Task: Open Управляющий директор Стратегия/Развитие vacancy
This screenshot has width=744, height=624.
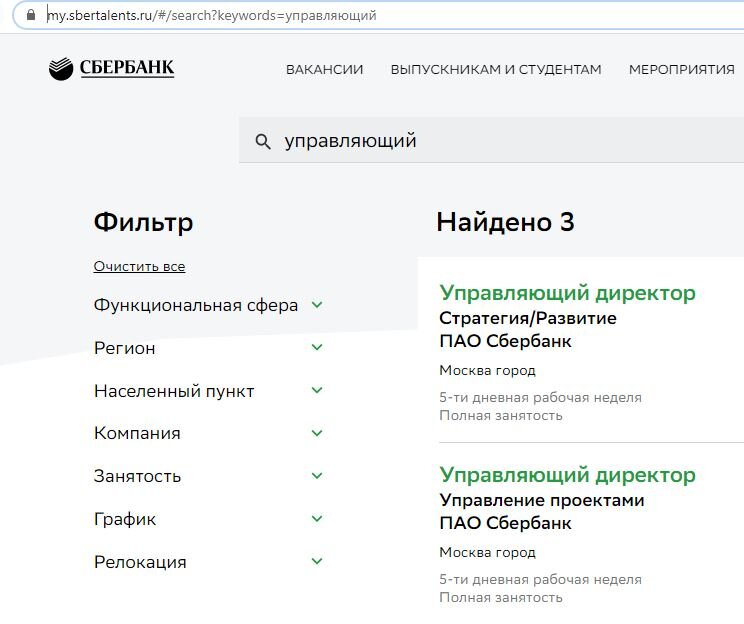Action: pos(567,293)
